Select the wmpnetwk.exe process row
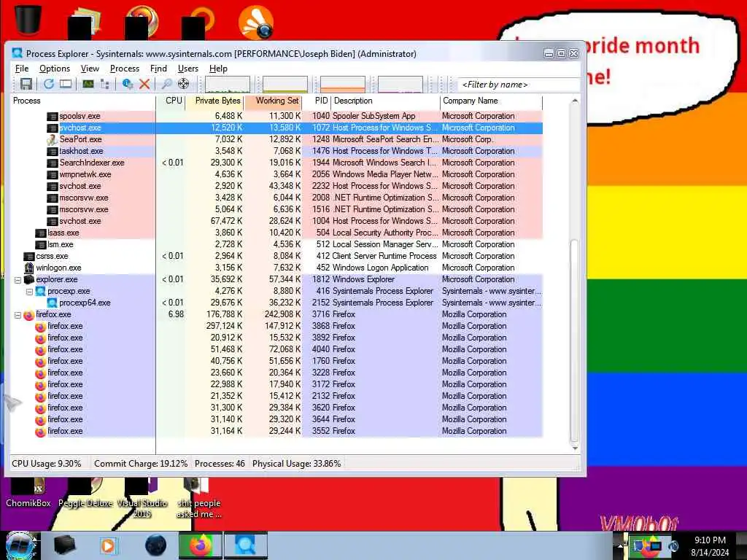747x560 pixels. tap(276, 174)
